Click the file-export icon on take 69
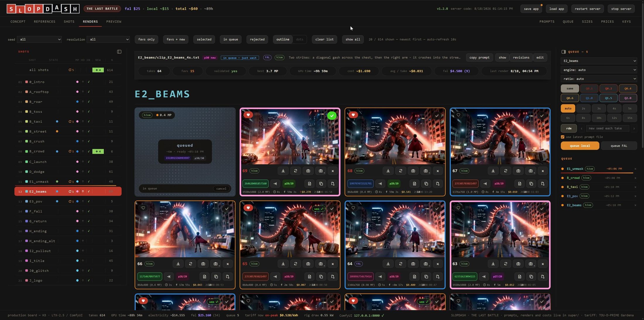 click(333, 184)
